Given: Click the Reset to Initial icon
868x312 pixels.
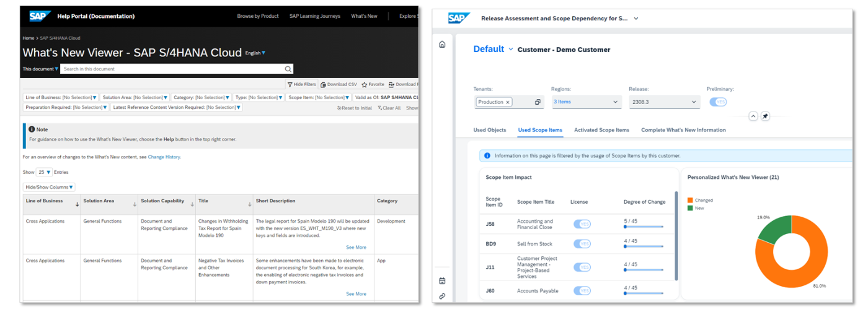Looking at the screenshot, I should [x=339, y=108].
